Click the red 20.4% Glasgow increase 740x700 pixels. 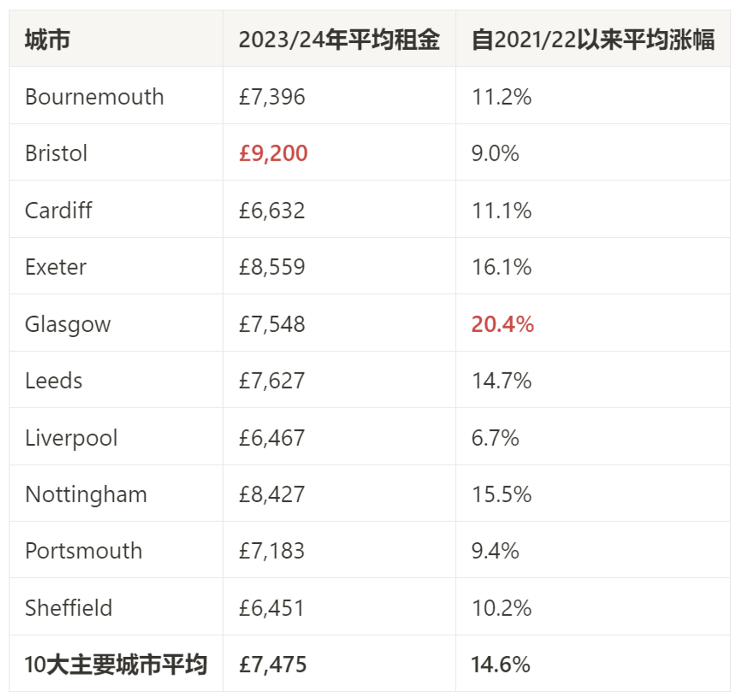pos(502,324)
